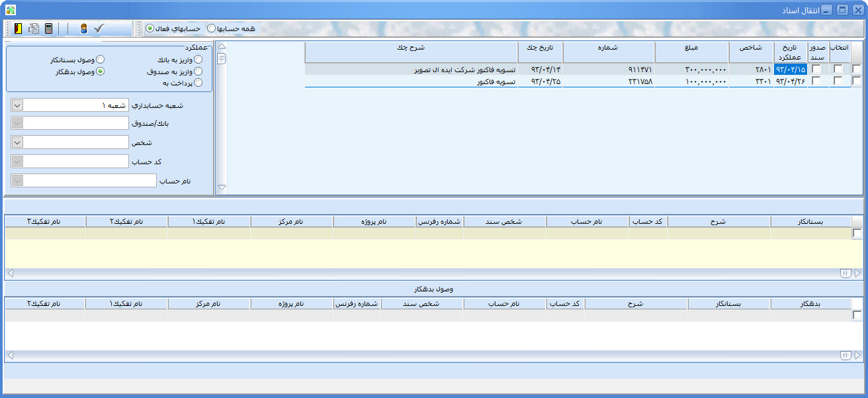This screenshot has height=398, width=868.
Task: Click the مبلغ column header
Action: click(x=691, y=48)
